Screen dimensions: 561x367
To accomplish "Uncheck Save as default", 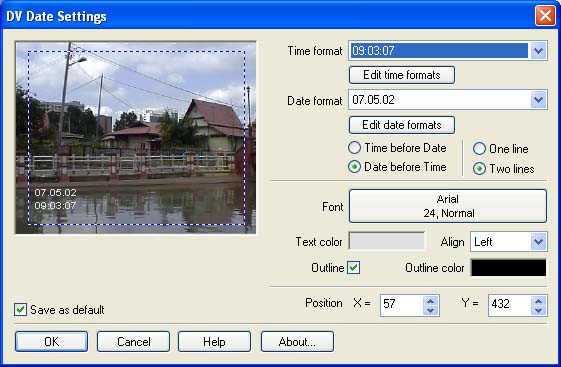I will tap(20, 309).
